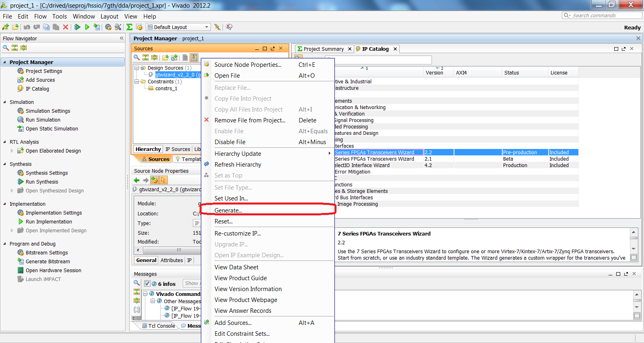The width and height of the screenshot is (644, 343).
Task: Open the Hierarchy Update submenu
Action: pyautogui.click(x=268, y=154)
